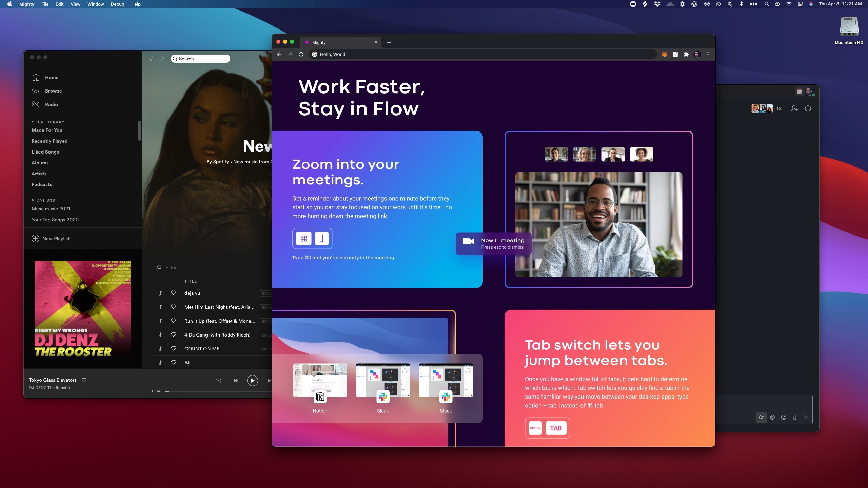Toggle liked song 'Met Him Last Night' heart
Image resolution: width=868 pixels, height=488 pixels.
(173, 307)
